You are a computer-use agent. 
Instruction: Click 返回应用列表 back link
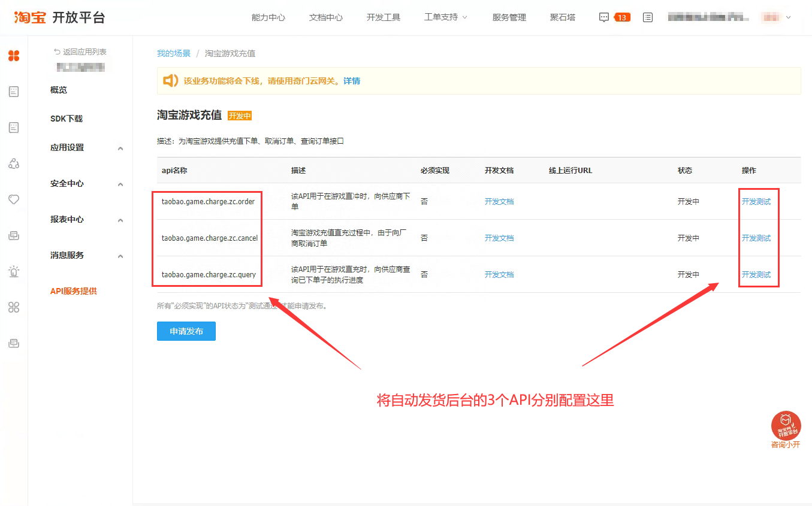80,52
